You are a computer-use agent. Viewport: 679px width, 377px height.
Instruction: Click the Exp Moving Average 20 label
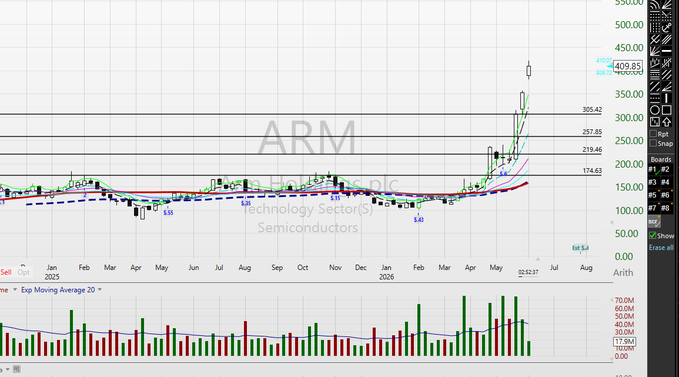pyautogui.click(x=58, y=290)
